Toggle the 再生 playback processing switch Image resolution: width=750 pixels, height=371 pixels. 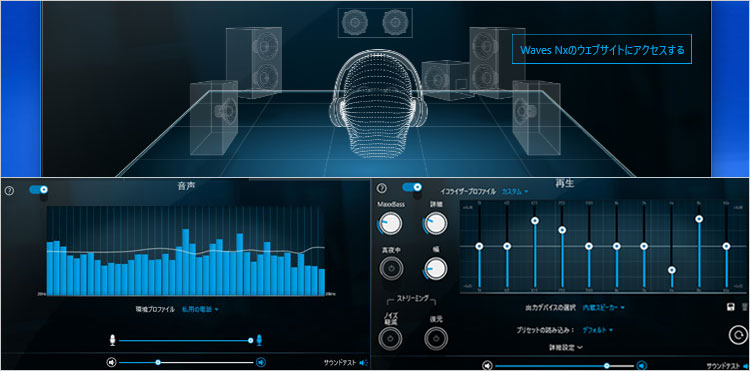click(x=412, y=187)
